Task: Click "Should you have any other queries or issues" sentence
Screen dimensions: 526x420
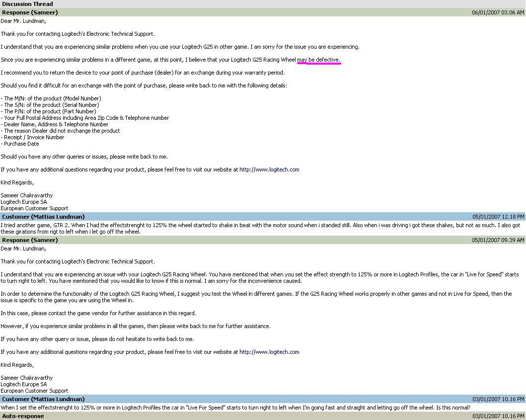Action: pyautogui.click(x=84, y=157)
